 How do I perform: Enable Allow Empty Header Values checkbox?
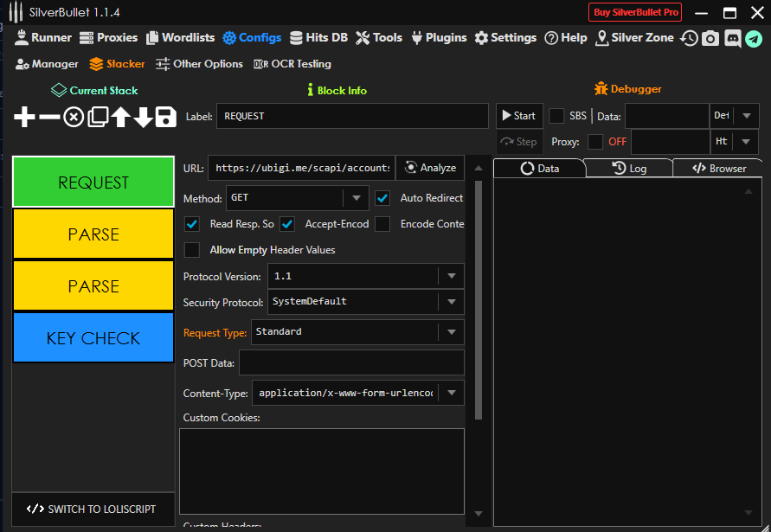pyautogui.click(x=192, y=250)
